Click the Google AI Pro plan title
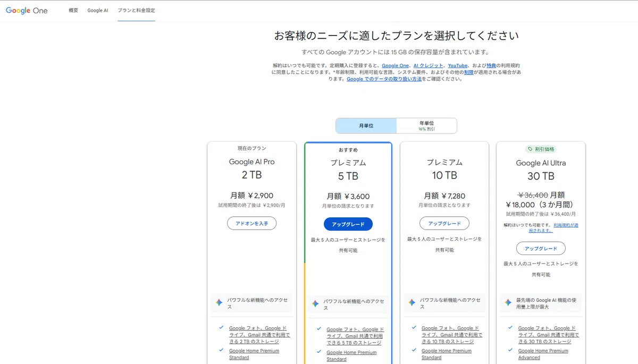The width and height of the screenshot is (638, 364). coord(251,162)
